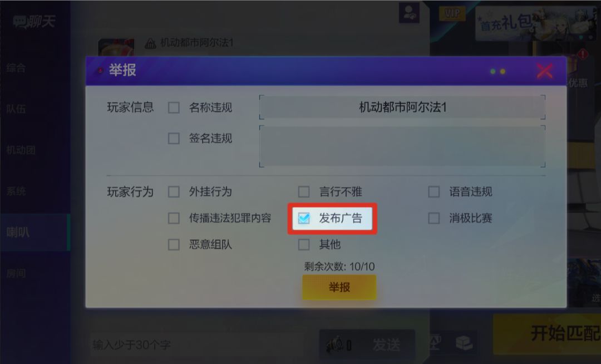
Task: Open the 首充礼包 banner
Action: 536,23
